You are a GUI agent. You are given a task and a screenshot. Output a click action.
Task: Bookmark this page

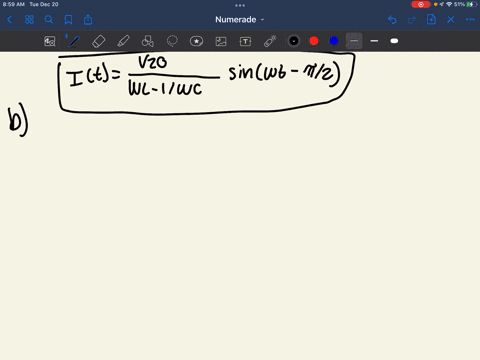tap(68, 20)
